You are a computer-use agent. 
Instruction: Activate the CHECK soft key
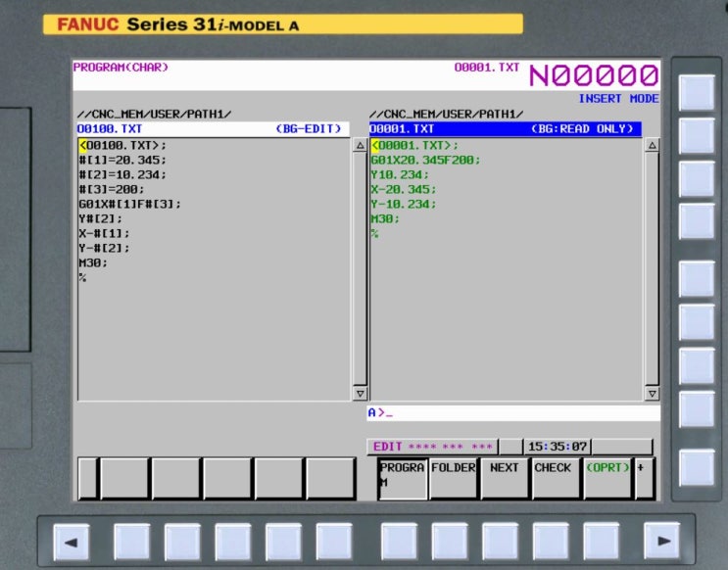pyautogui.click(x=556, y=479)
